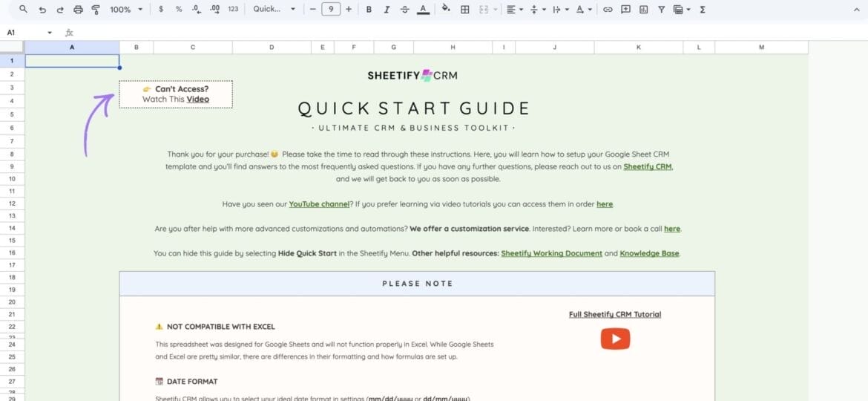Image resolution: width=868 pixels, height=401 pixels.
Task: Increase font size with plus button
Action: click(x=348, y=10)
